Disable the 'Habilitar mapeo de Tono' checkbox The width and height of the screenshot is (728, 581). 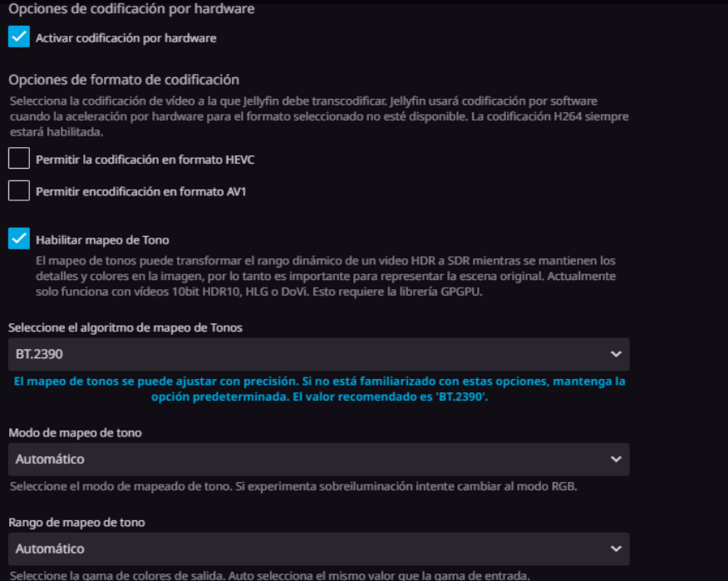pyautogui.click(x=19, y=239)
